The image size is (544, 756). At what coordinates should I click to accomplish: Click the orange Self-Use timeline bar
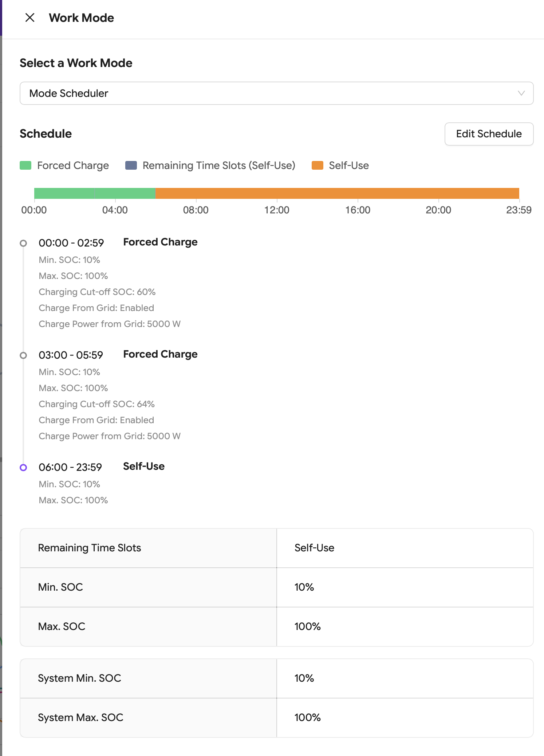pos(337,193)
